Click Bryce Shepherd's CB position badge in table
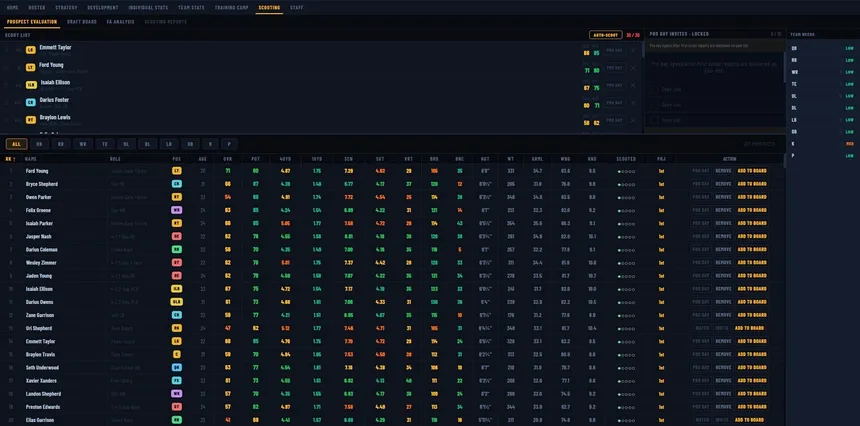860x426 pixels. point(177,184)
